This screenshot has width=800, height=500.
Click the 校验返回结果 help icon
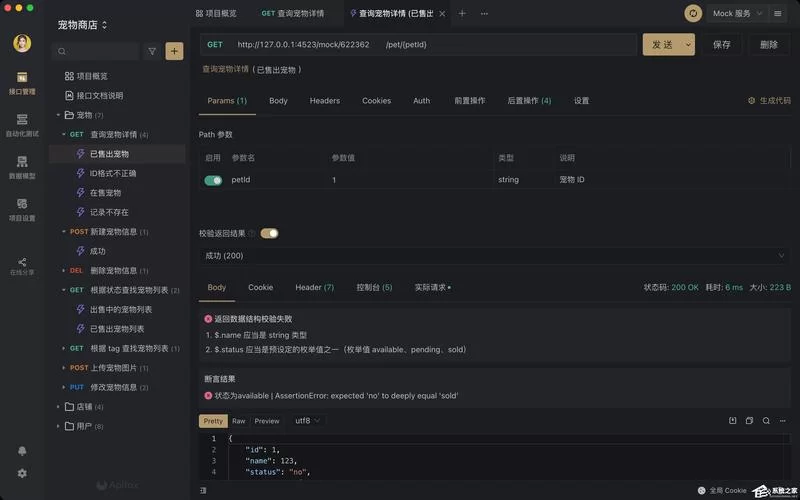252,233
